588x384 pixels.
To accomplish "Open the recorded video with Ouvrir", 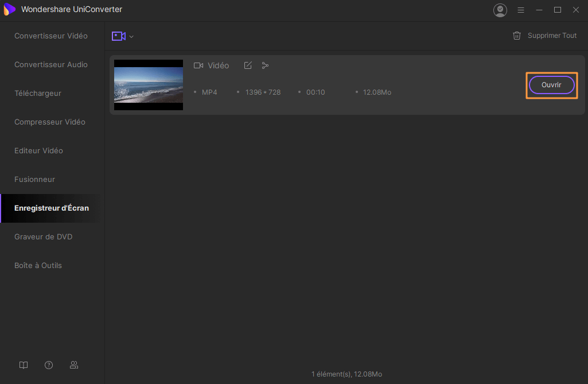I will point(551,85).
